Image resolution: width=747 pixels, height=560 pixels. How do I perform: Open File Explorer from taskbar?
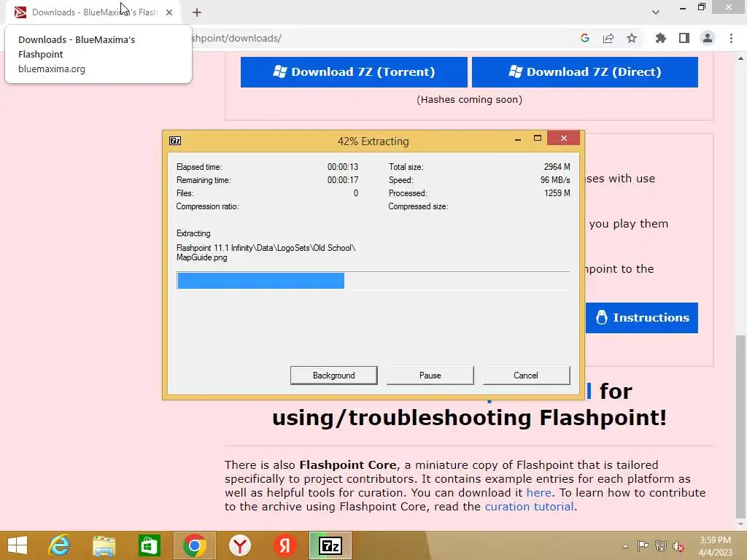point(104,545)
